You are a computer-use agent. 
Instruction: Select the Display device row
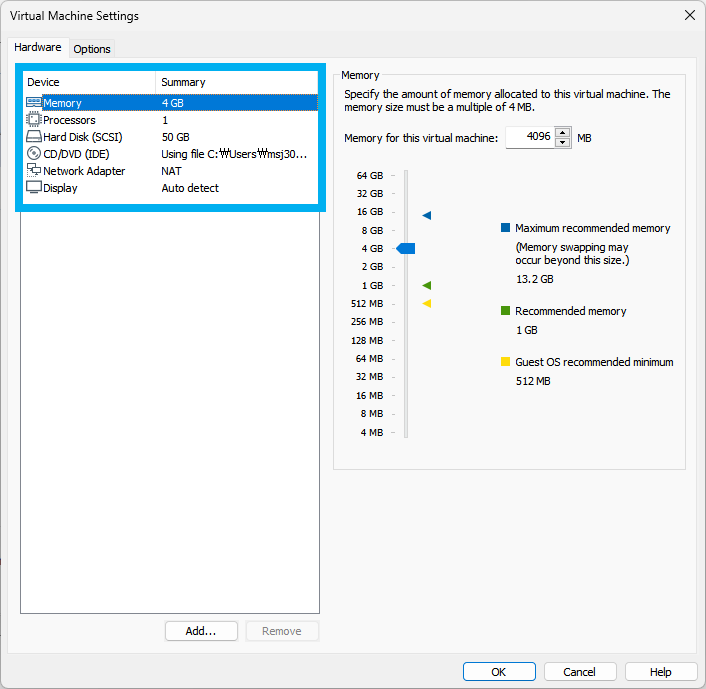(x=171, y=188)
